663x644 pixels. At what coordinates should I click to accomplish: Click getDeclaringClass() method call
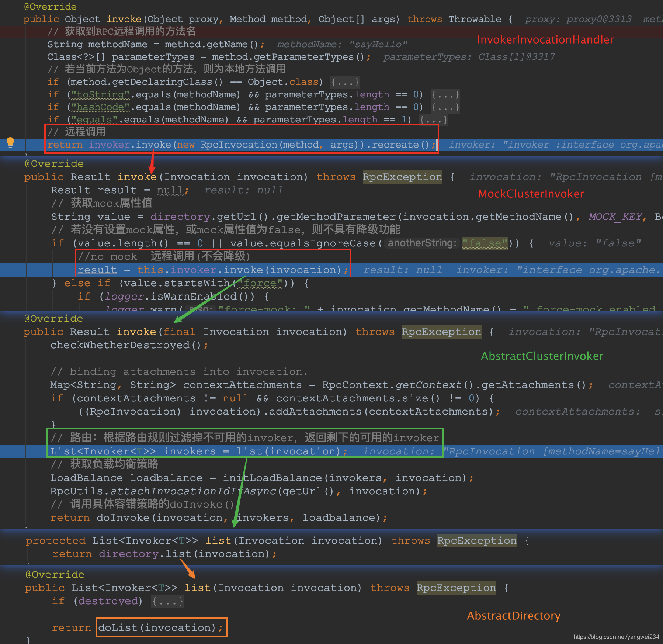click(167, 82)
